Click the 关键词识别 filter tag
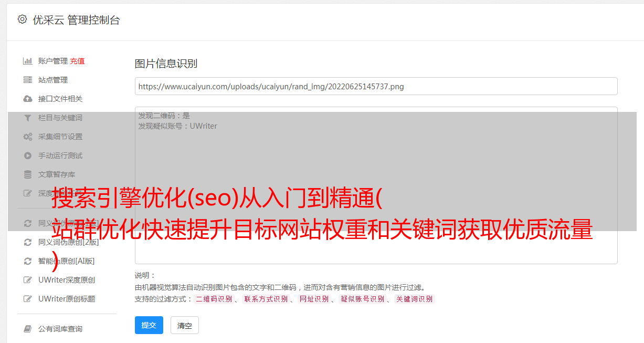Viewport: 644px width, 343px height. point(415,299)
